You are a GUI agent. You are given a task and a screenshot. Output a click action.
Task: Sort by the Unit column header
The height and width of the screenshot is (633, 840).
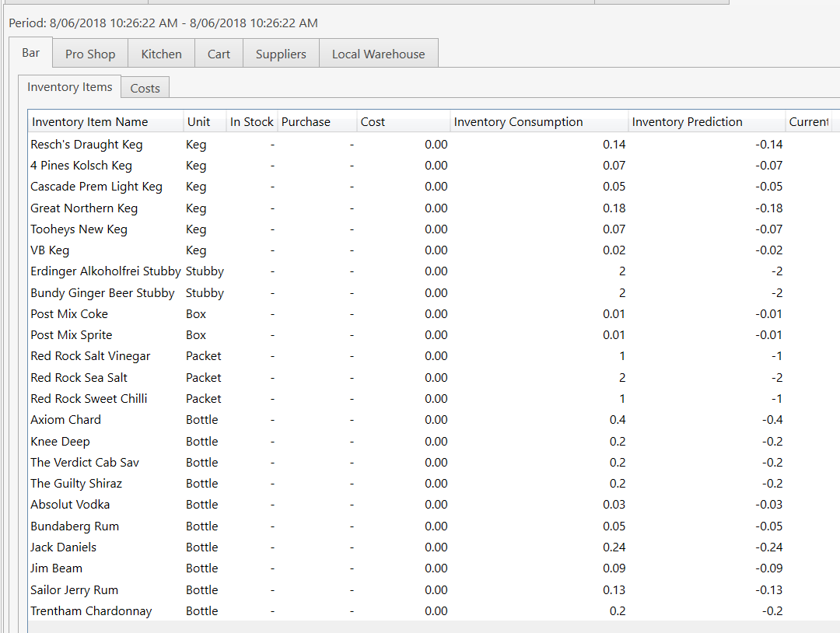197,122
